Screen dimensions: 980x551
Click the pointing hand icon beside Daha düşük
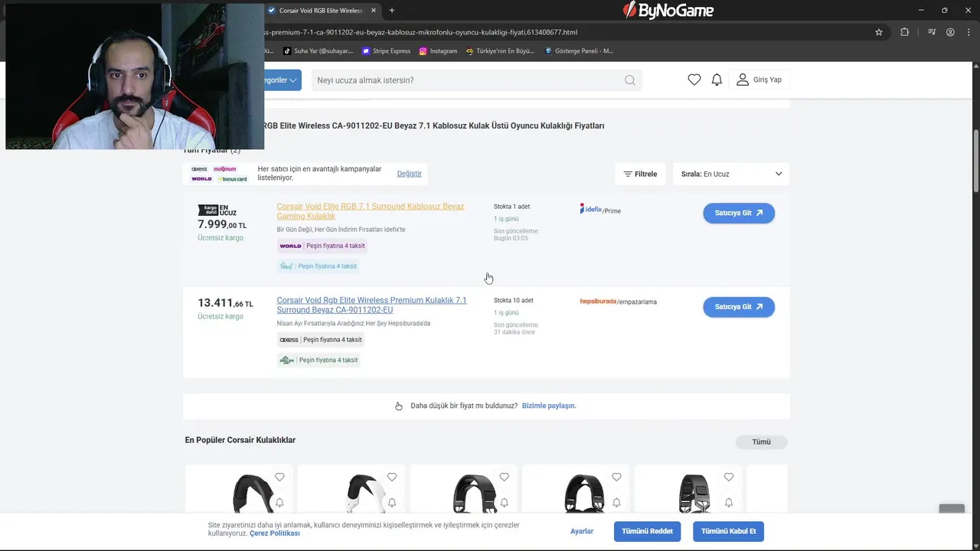[x=398, y=406]
